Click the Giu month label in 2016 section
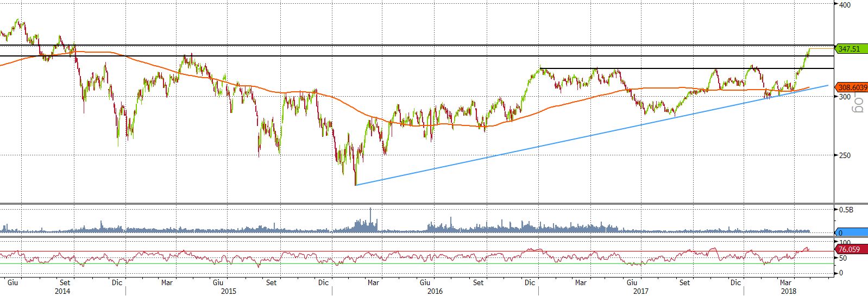This screenshot has height=296, width=868. pyautogui.click(x=425, y=282)
